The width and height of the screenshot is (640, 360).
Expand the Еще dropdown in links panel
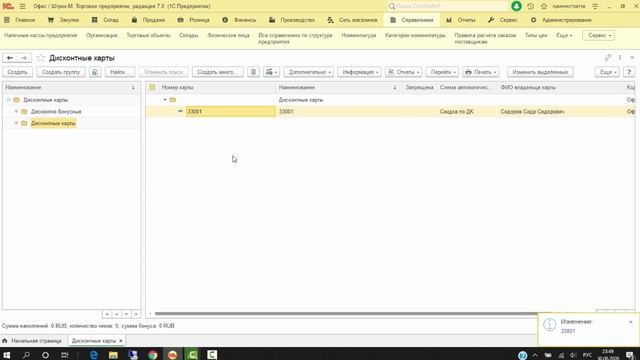click(x=564, y=36)
